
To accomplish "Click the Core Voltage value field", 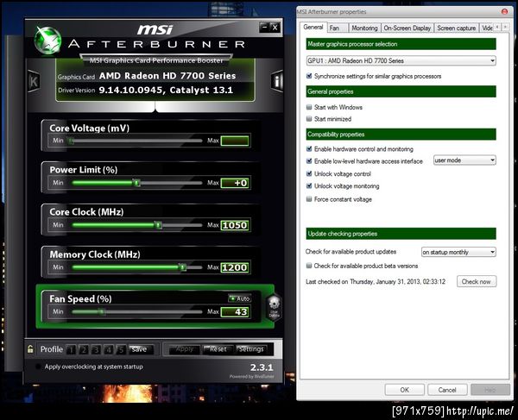I will (235, 141).
